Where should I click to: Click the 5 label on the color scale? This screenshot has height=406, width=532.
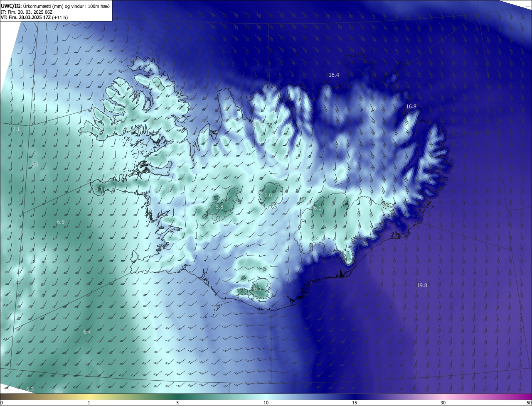pos(177,403)
